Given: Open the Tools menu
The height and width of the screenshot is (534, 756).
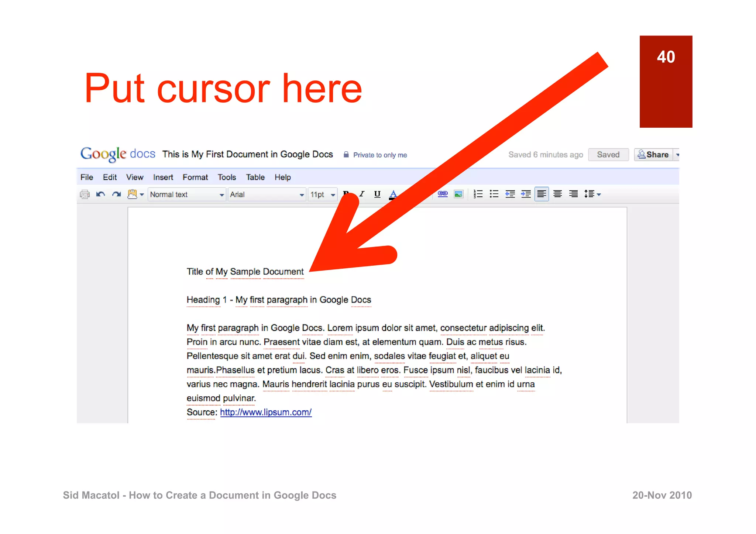Looking at the screenshot, I should click(x=227, y=177).
